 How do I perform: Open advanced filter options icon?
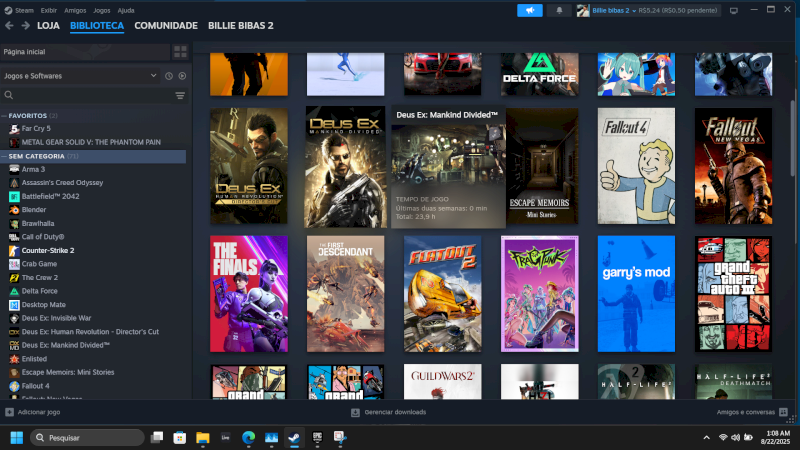pos(180,95)
